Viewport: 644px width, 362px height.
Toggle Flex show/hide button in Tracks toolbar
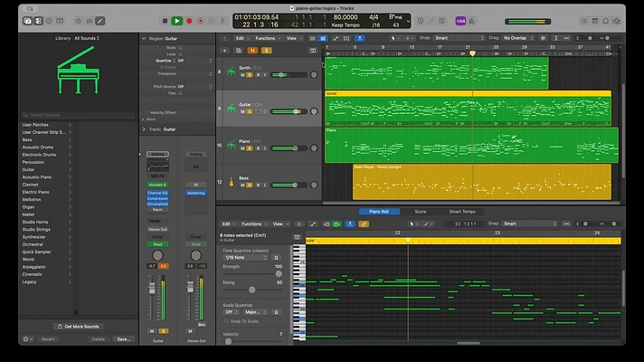coord(346,38)
